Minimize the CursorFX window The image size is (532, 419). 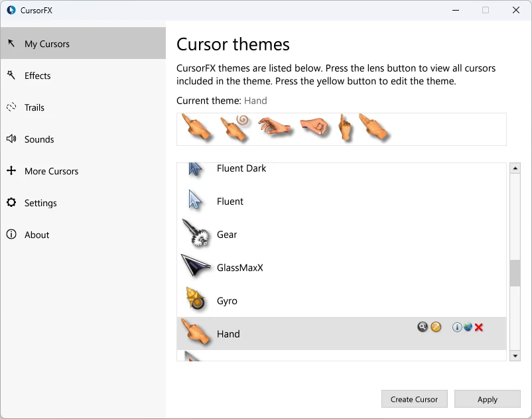tap(456, 10)
